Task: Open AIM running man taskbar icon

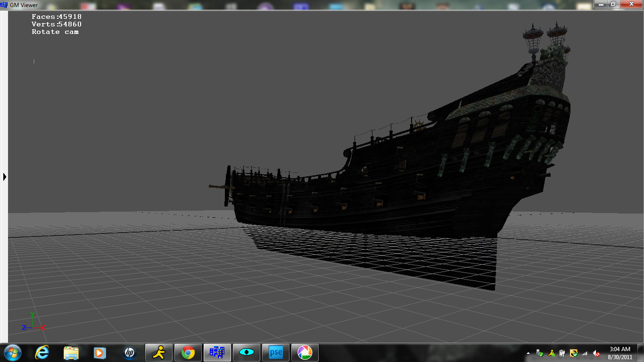Action: click(159, 353)
